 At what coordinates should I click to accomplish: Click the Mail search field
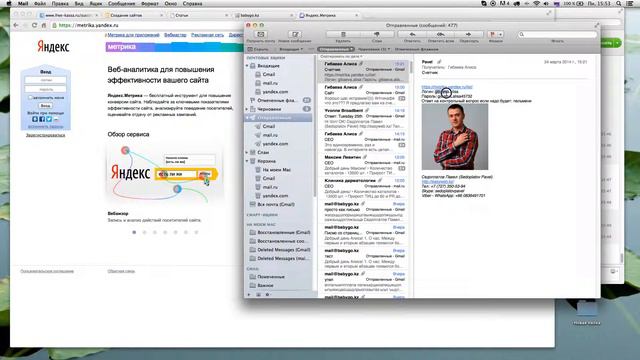point(558,35)
